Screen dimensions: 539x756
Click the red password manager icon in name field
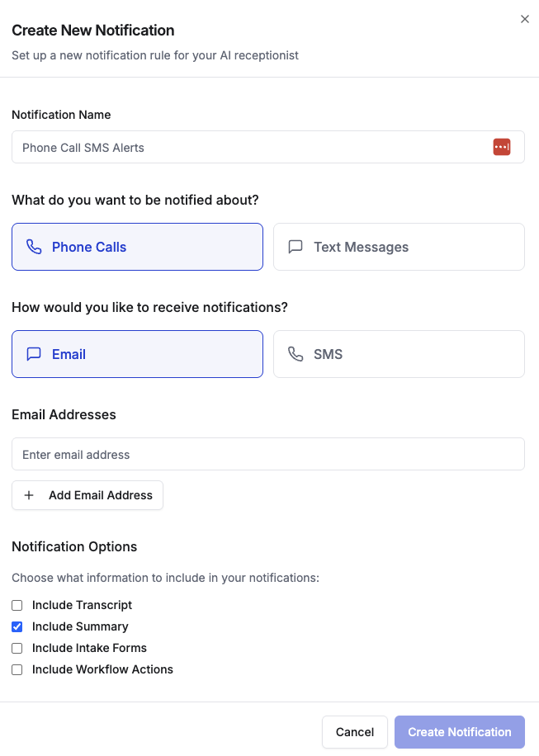coord(501,147)
